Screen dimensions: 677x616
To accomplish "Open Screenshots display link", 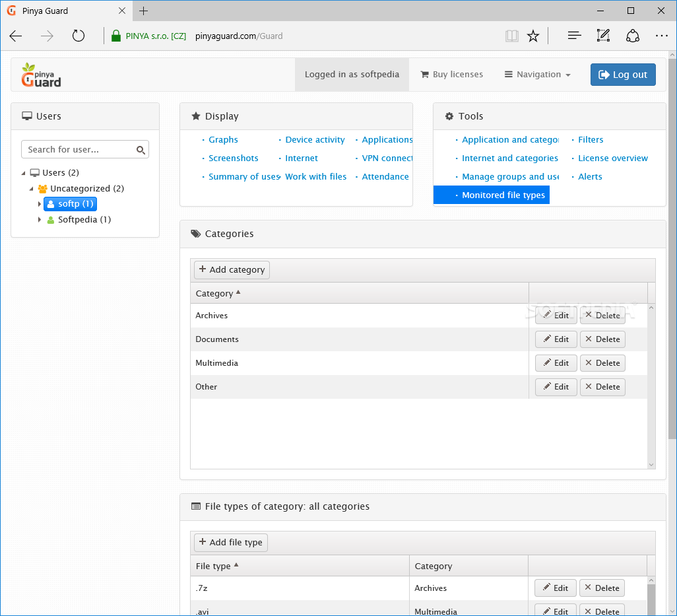I will pos(233,158).
